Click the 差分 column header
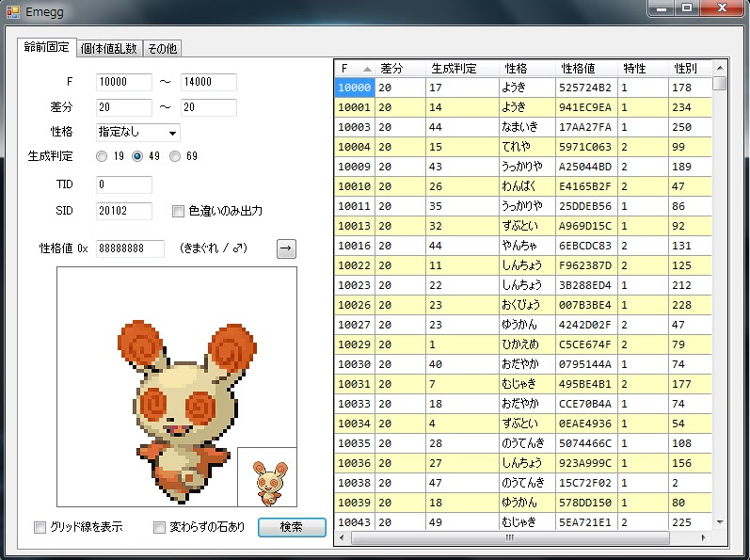 point(400,69)
